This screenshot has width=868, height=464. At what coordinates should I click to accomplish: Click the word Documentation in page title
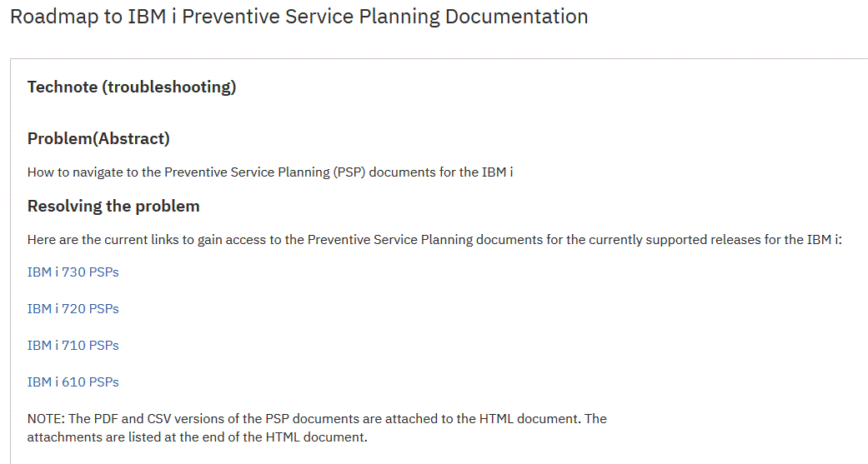516,17
